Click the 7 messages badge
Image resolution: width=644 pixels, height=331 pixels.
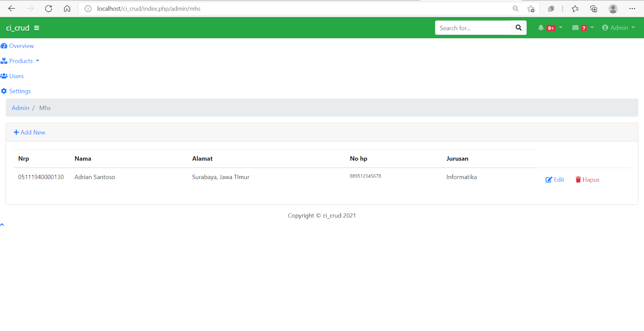584,28
